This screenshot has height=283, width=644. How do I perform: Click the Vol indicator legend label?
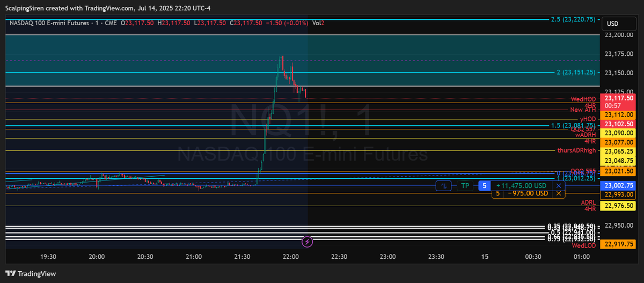click(x=316, y=23)
